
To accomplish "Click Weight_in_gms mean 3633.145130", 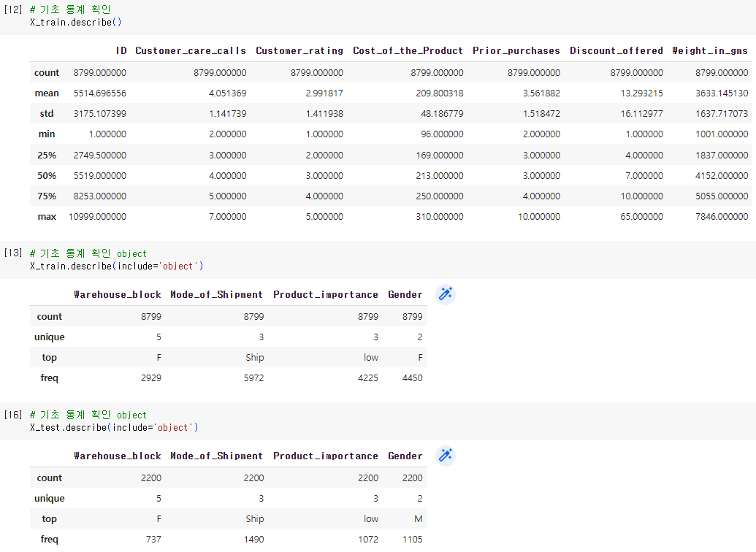I will (x=722, y=93).
